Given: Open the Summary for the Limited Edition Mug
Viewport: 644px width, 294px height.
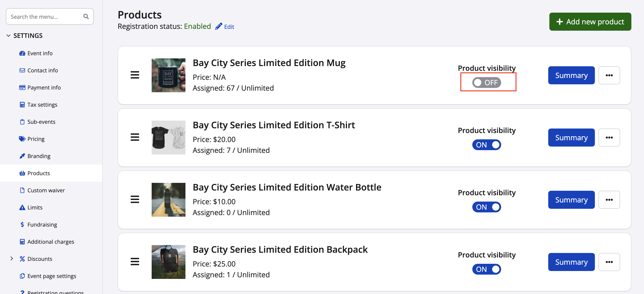Looking at the screenshot, I should 571,75.
